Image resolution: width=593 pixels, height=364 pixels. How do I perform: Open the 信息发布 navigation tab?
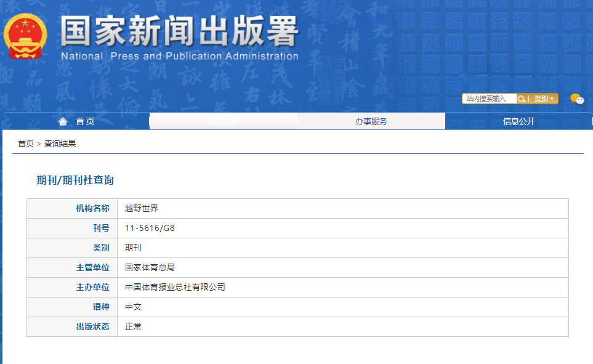point(223,121)
